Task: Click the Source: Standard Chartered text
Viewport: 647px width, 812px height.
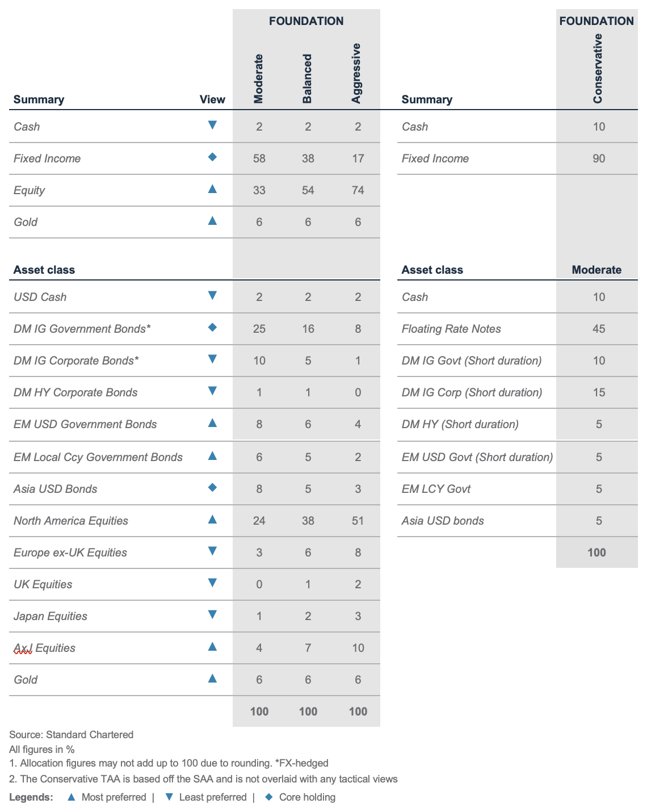Action: 71,735
